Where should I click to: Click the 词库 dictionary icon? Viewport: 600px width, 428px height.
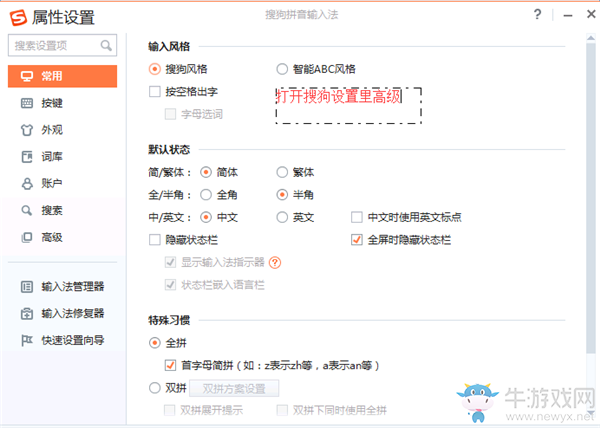click(27, 156)
